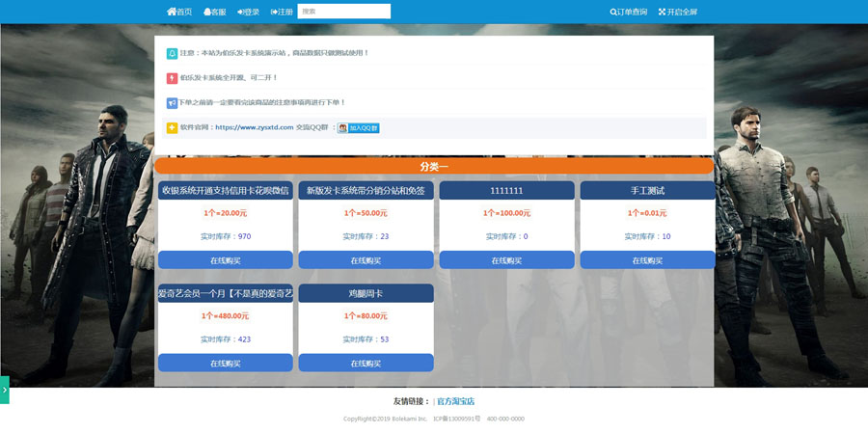Image resolution: width=868 pixels, height=433 pixels.
Task: Click the red lightning bolt icon
Action: point(173,78)
